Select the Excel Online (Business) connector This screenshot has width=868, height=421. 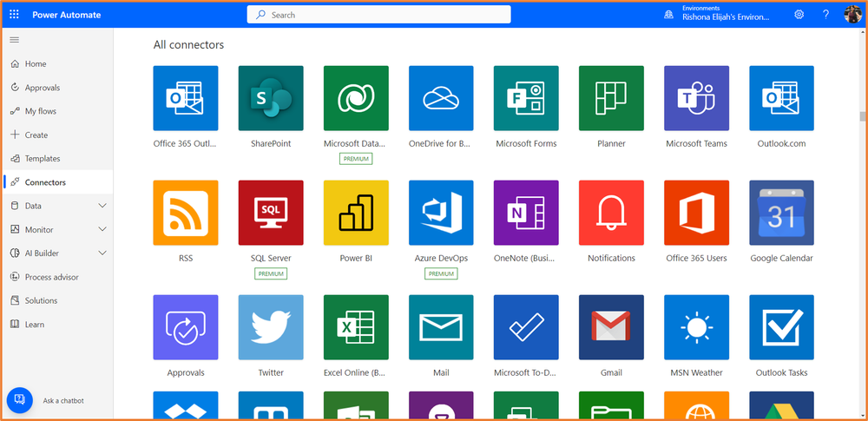(356, 327)
